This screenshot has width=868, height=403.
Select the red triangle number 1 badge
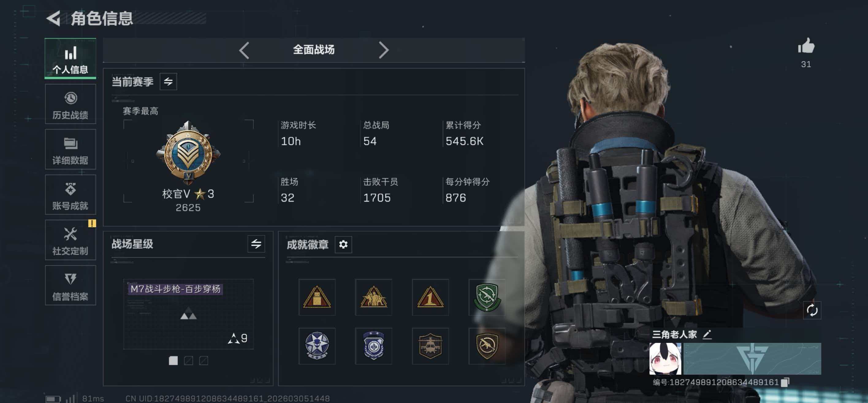click(x=430, y=297)
